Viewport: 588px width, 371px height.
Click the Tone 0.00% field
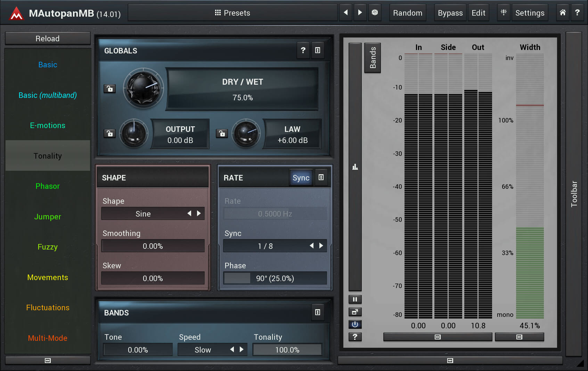(x=138, y=349)
